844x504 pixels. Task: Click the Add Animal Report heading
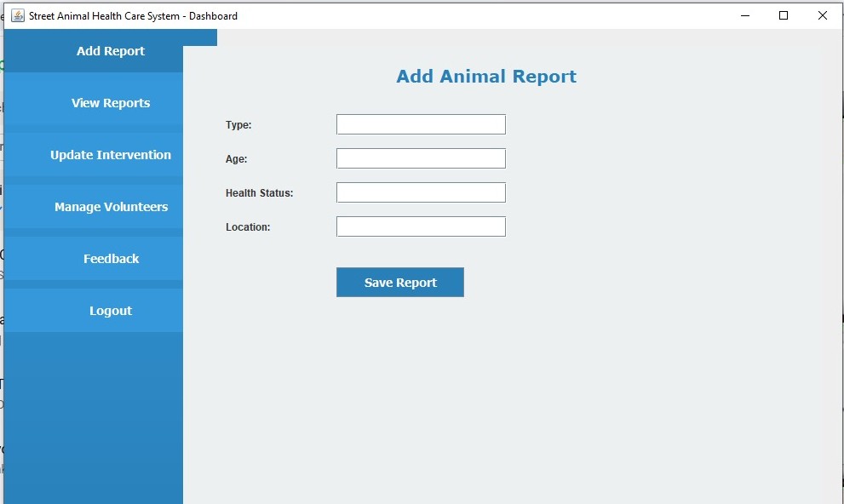click(x=485, y=76)
